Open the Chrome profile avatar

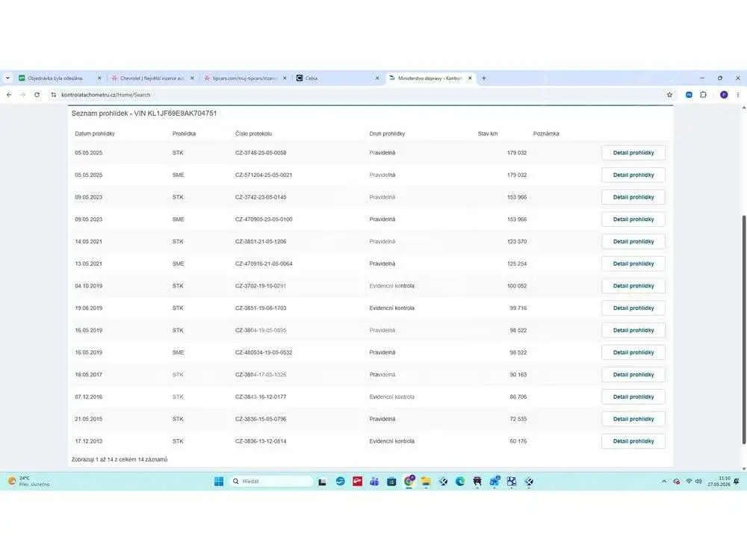[x=724, y=95]
